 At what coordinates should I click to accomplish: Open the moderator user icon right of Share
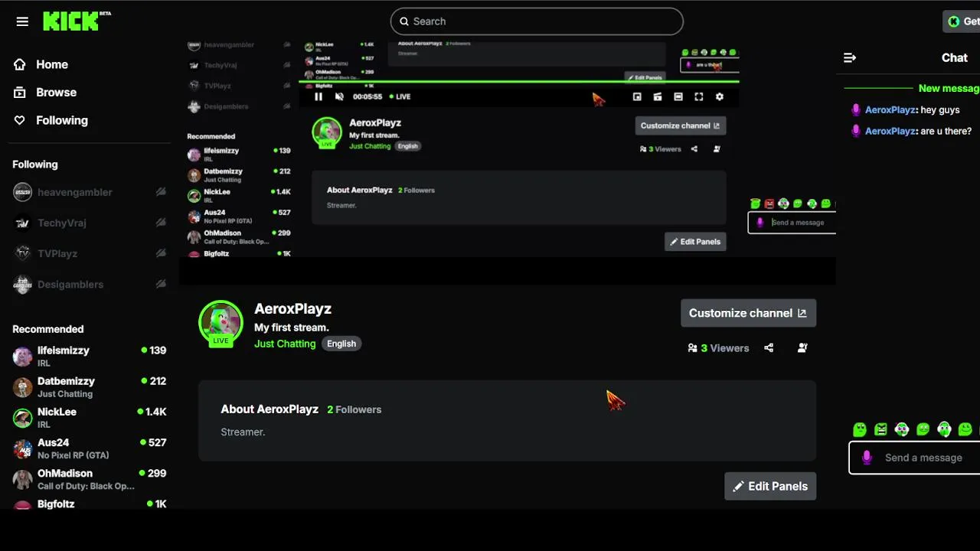[802, 347]
